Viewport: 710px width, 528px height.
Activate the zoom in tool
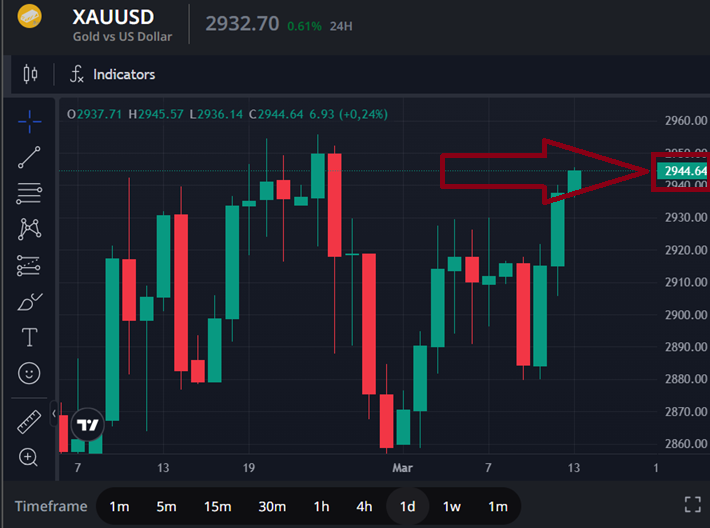tap(29, 457)
